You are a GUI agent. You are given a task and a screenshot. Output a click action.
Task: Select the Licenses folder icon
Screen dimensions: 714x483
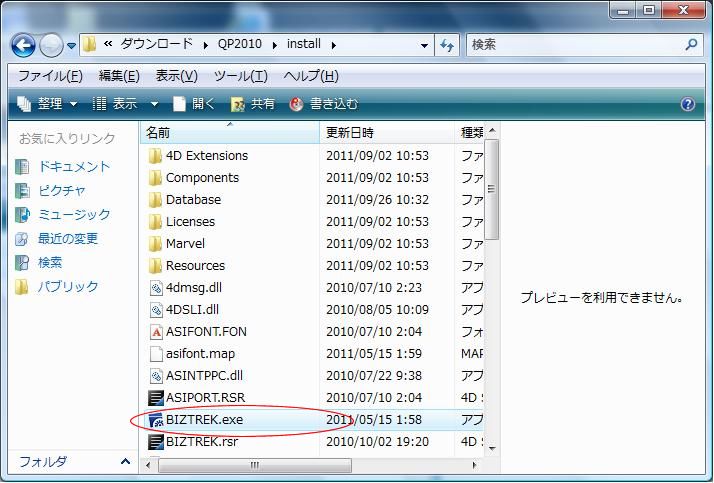click(x=155, y=222)
